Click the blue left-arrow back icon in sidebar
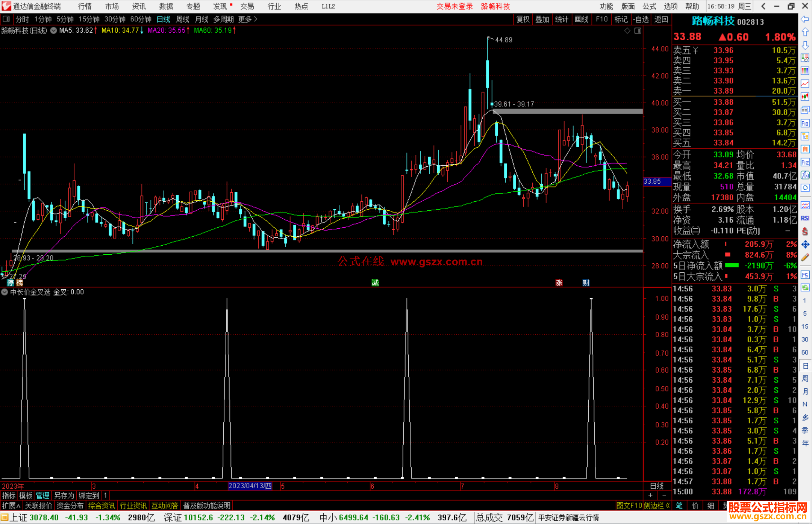 click(x=805, y=19)
